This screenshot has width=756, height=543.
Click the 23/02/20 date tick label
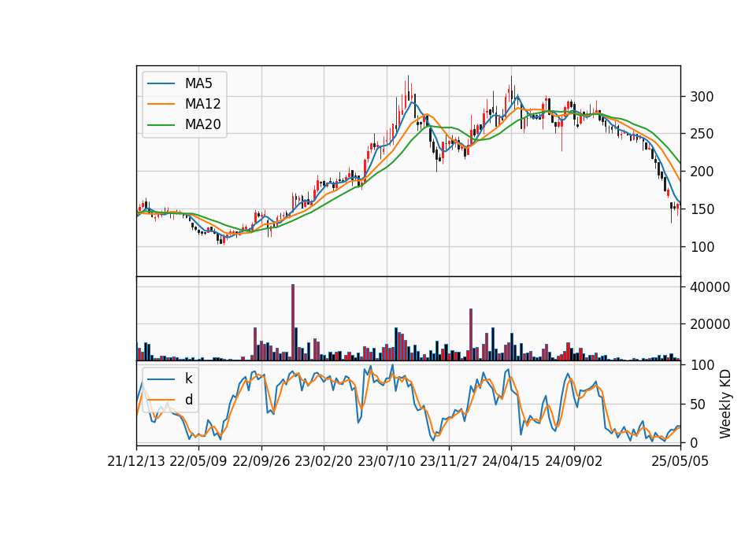click(324, 461)
